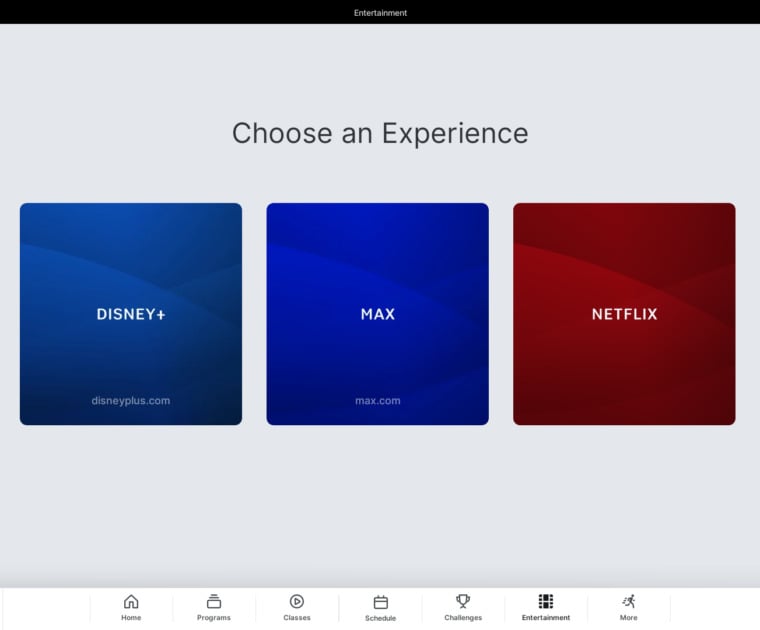Open the Disney+ experience tile
This screenshot has width=760, height=630.
pyautogui.click(x=131, y=314)
